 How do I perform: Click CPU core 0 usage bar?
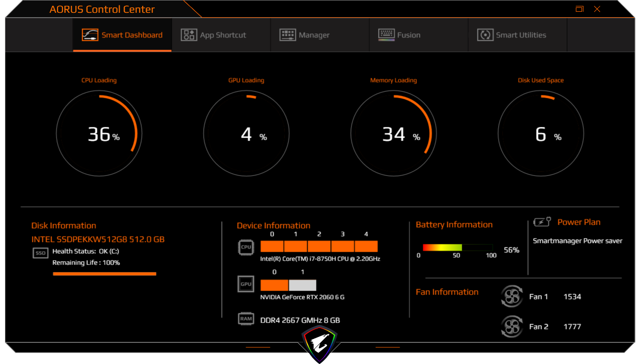coord(272,246)
